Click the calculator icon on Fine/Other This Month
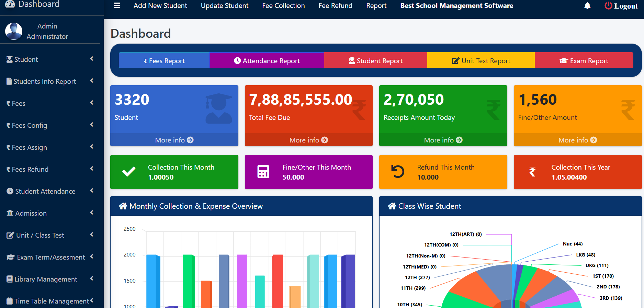The image size is (644, 308). pos(263,172)
